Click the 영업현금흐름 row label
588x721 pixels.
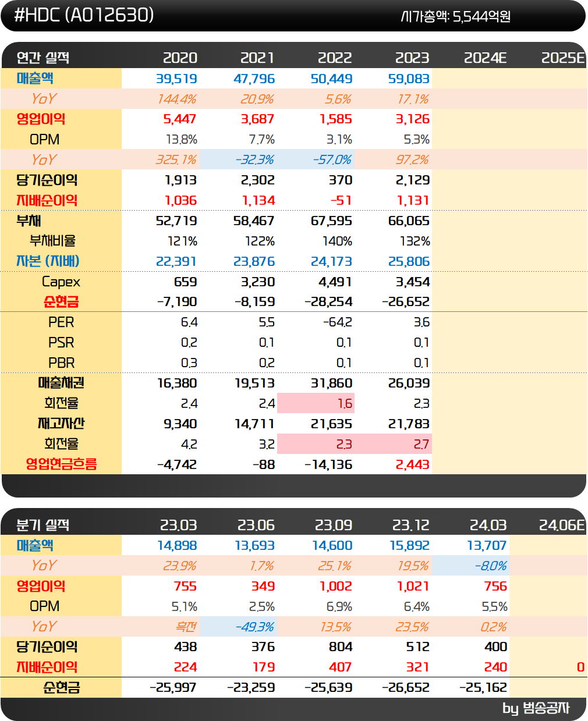(x=61, y=464)
